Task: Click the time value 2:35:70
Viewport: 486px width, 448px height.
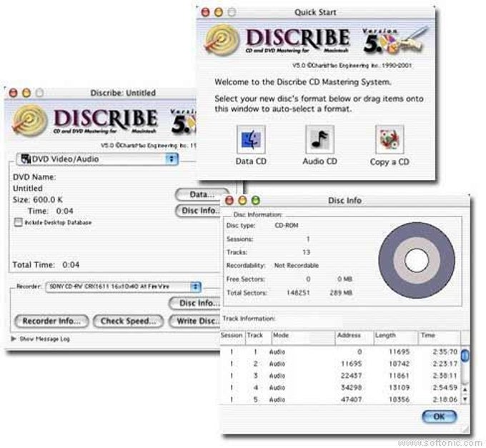Action: click(445, 352)
